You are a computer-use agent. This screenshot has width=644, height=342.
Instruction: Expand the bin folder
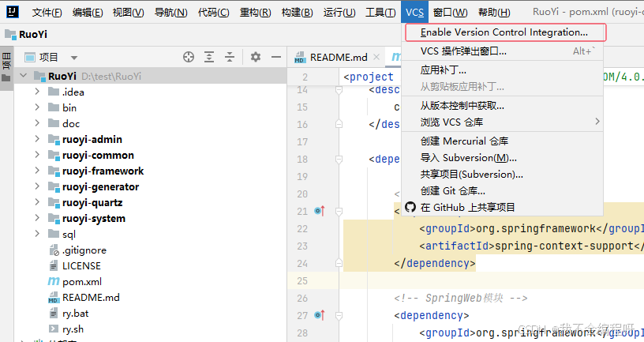coord(37,107)
